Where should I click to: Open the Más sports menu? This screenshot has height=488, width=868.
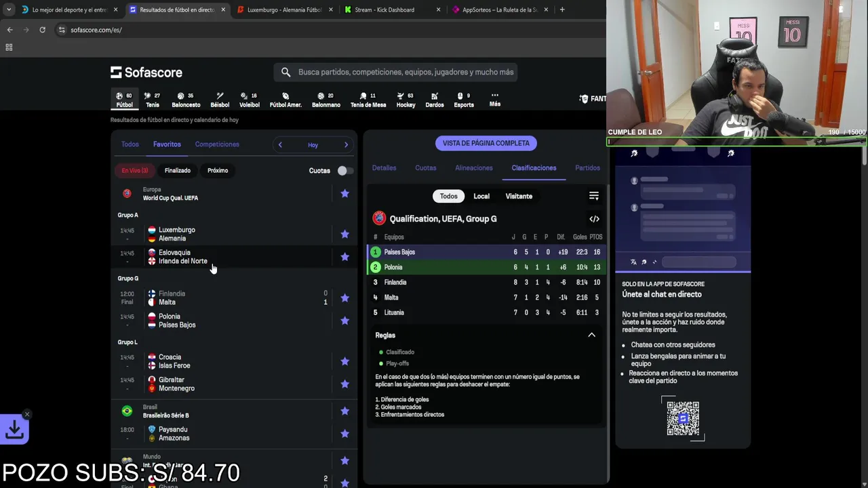tap(495, 100)
